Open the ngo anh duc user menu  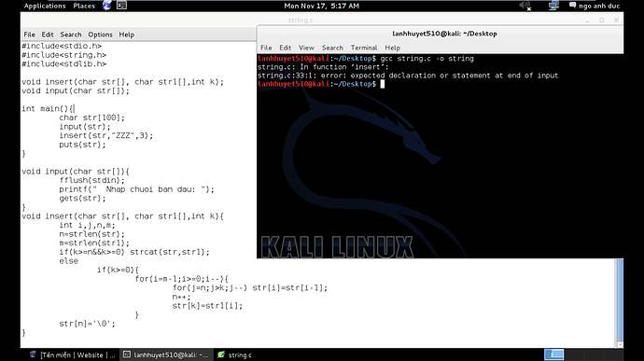(599, 6)
